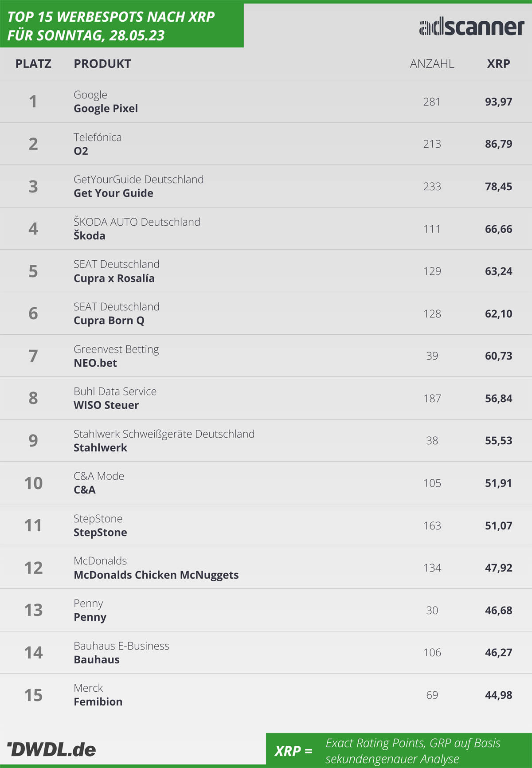Click the Stahlwerk product name
532x768 pixels.
[100, 448]
